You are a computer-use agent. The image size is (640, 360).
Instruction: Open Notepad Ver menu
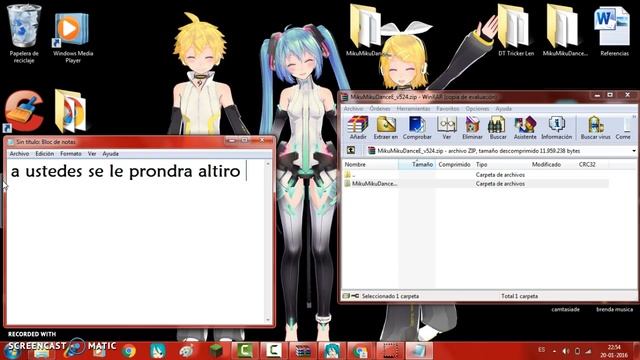(92, 153)
